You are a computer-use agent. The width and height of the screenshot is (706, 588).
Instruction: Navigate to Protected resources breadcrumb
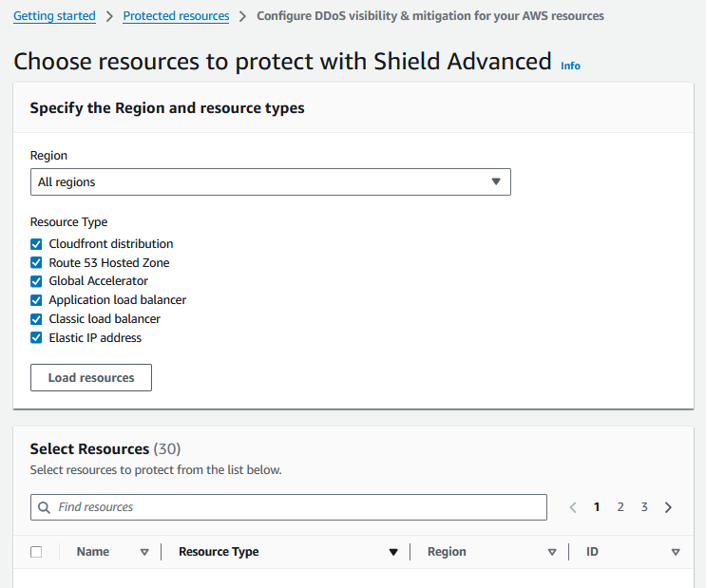pyautogui.click(x=176, y=16)
